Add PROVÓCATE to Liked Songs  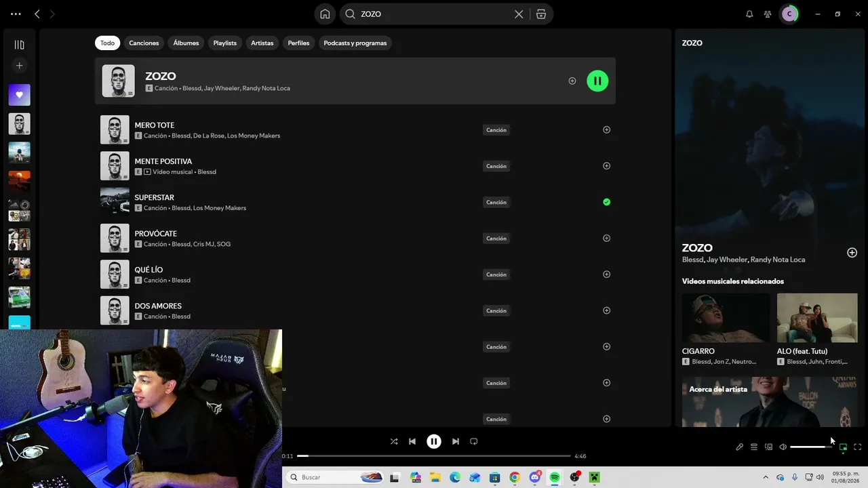606,238
